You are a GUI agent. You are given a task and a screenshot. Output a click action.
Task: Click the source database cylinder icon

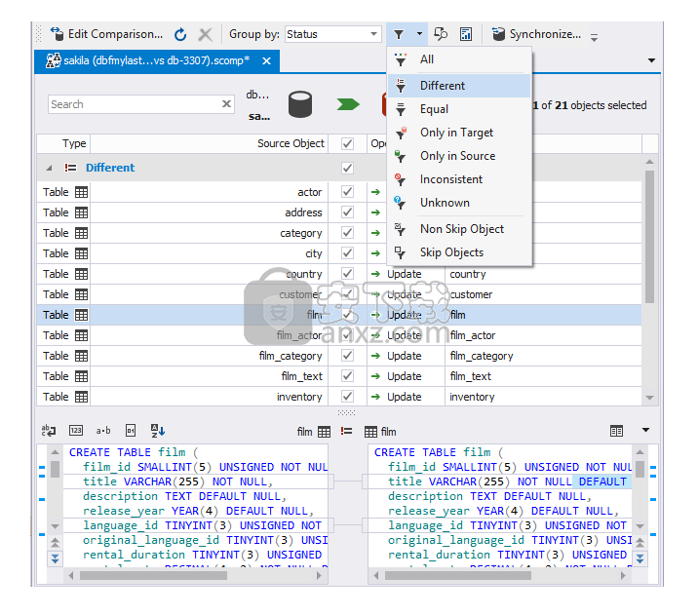point(300,104)
